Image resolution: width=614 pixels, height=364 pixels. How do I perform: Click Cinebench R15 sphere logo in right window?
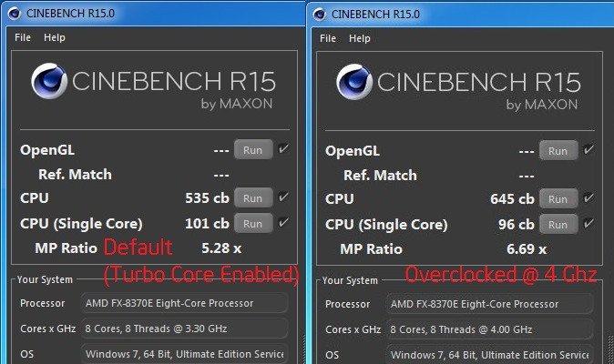354,82
